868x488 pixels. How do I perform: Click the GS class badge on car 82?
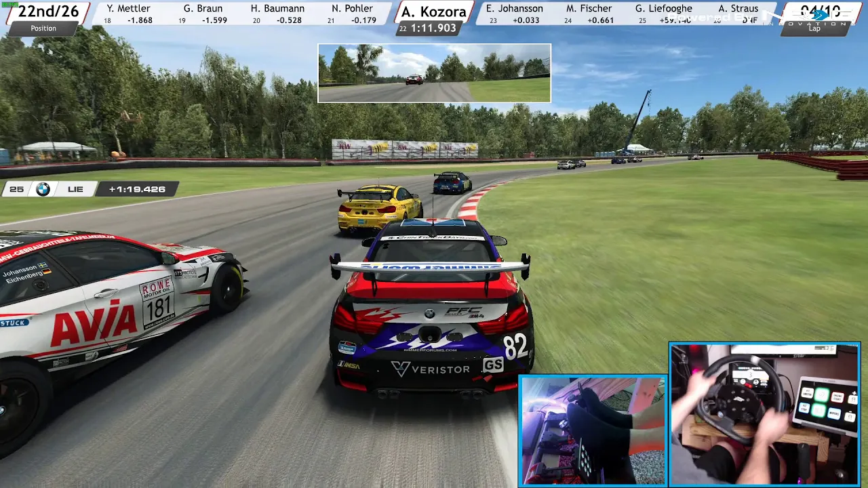click(x=493, y=365)
